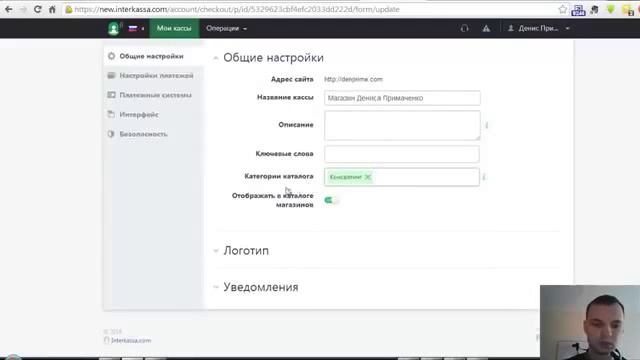The width and height of the screenshot is (640, 360).
Task: Click the Безопасность shield icon in sidebar
Action: tap(111, 134)
